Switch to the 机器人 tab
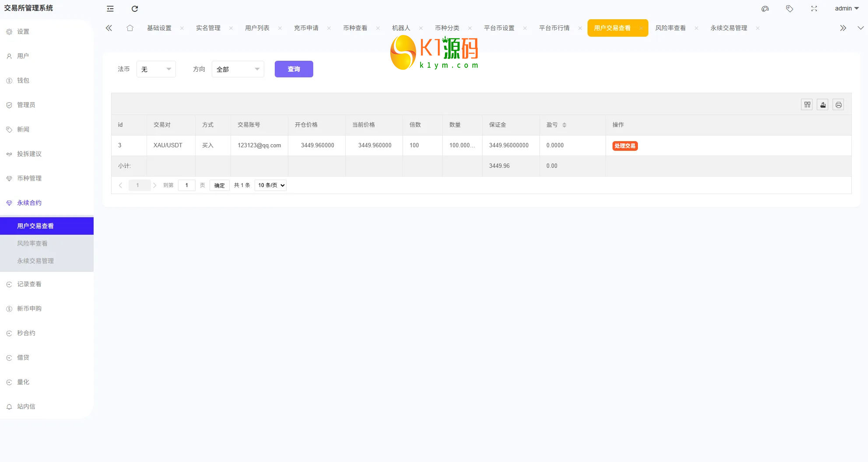Screen dimensions: 868x462 pos(401,28)
